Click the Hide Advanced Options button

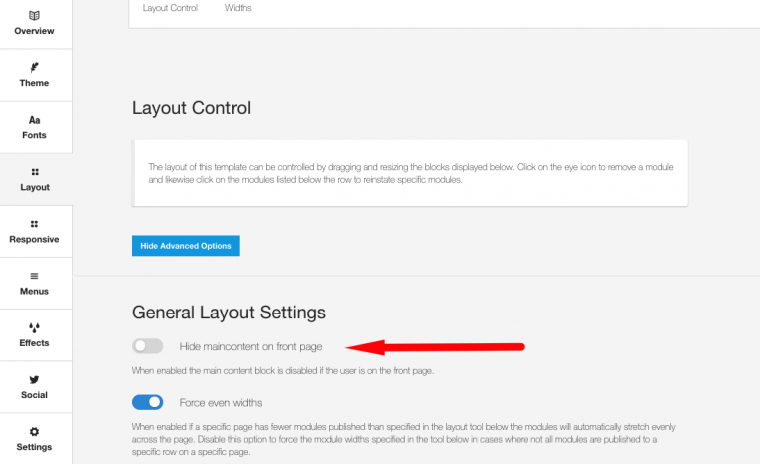click(x=186, y=246)
